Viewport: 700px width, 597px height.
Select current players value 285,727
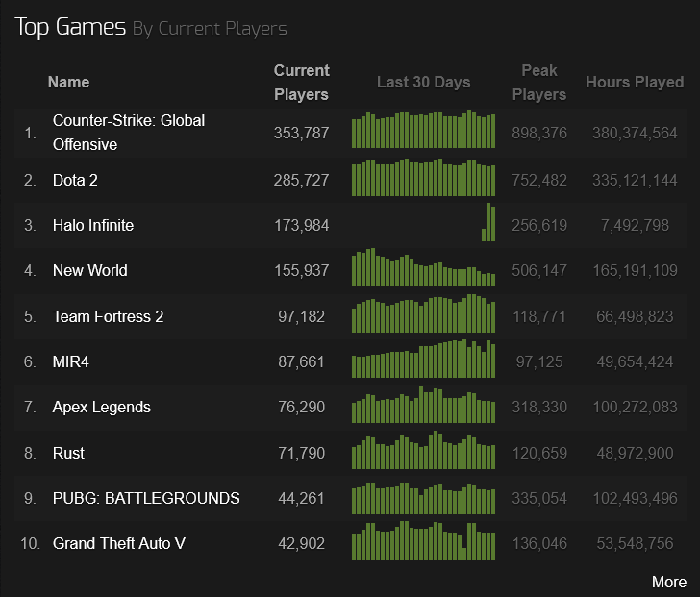301,181
